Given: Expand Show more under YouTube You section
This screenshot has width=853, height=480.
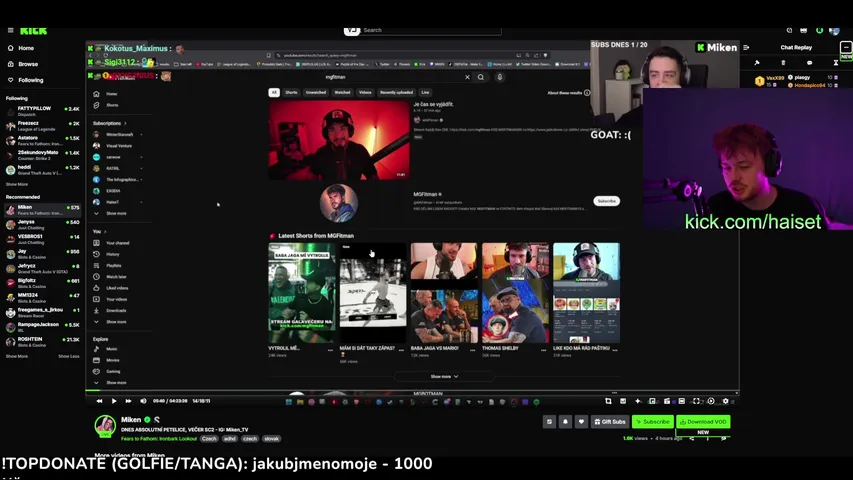Looking at the screenshot, I should [111, 322].
